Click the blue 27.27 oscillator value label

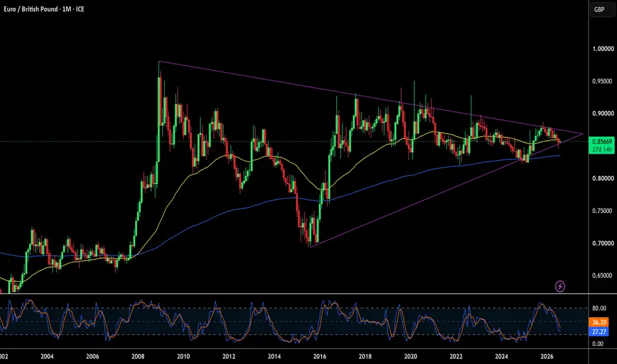(x=599, y=332)
